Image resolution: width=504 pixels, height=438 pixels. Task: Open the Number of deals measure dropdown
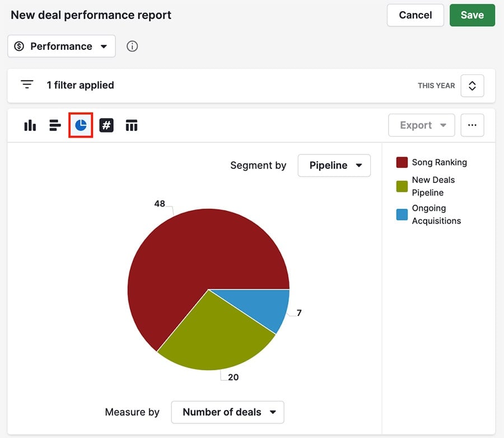point(227,412)
